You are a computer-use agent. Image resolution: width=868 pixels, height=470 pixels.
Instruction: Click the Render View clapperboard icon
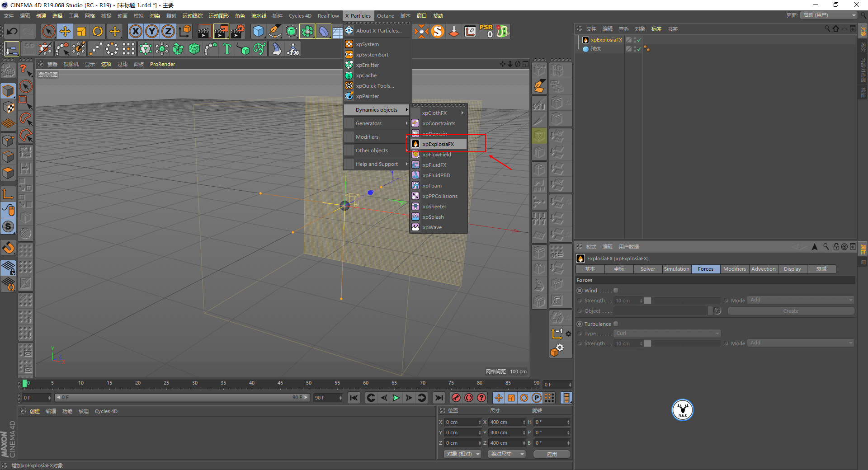click(204, 31)
